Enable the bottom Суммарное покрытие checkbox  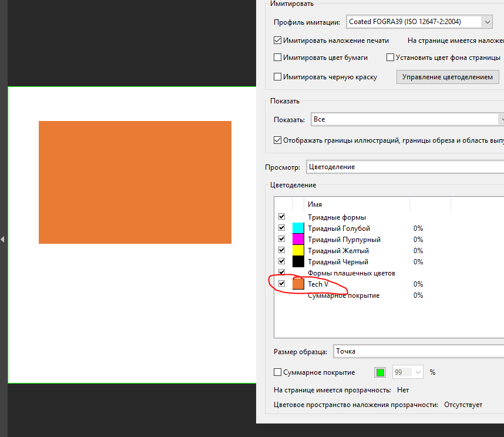click(277, 372)
